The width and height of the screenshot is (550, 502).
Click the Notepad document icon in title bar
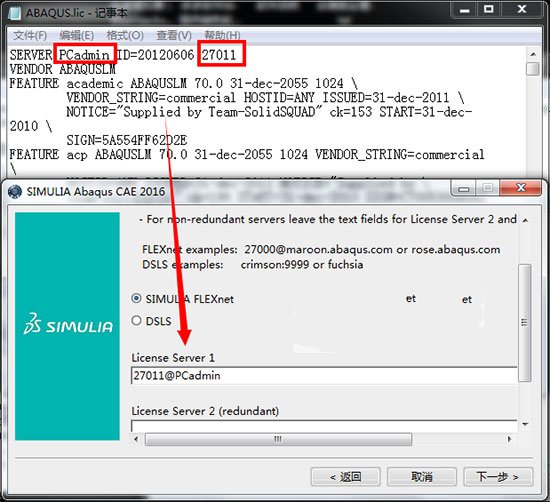pos(14,13)
